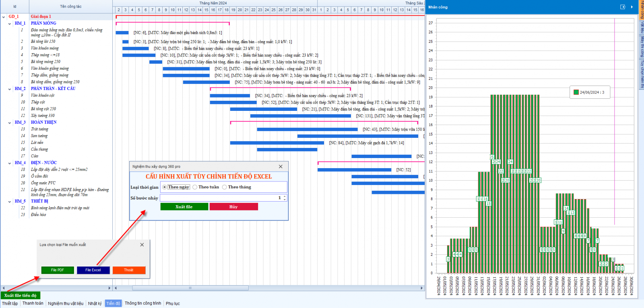Click the export icon in Nhân công header

tap(623, 7)
